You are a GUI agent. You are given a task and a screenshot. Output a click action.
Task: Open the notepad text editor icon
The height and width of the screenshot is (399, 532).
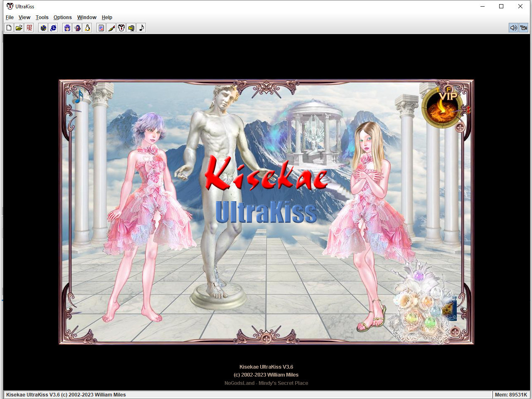[x=101, y=28]
